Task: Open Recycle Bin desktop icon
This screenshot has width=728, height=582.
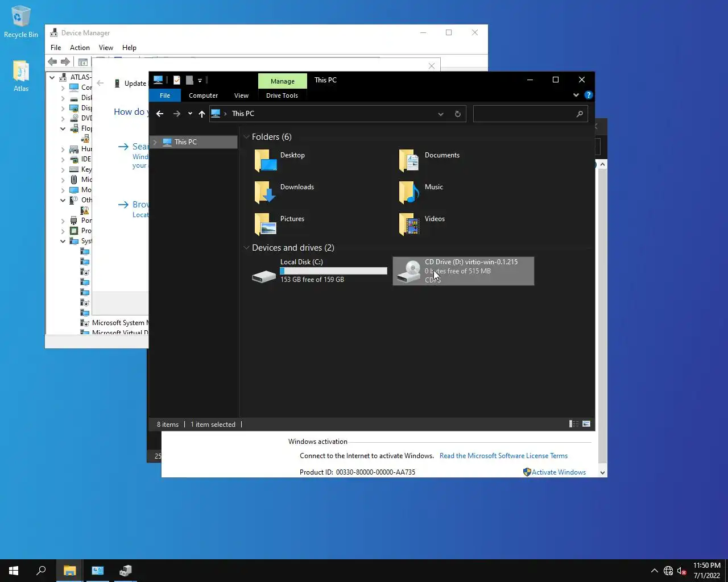Action: coord(21,22)
